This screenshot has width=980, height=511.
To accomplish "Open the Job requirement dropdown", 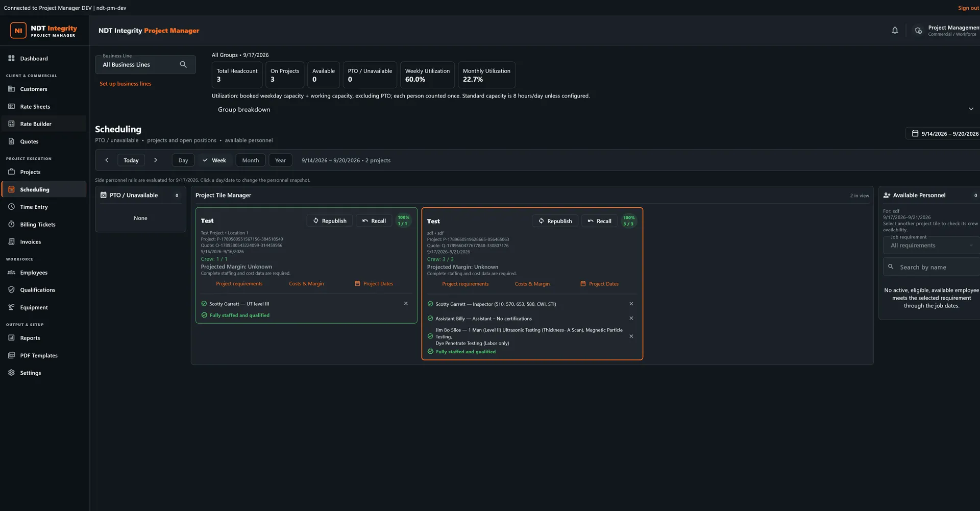I will pos(931,246).
